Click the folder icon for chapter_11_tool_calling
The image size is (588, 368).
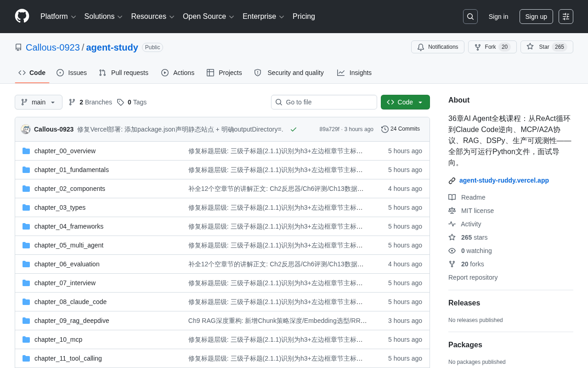pos(26,358)
